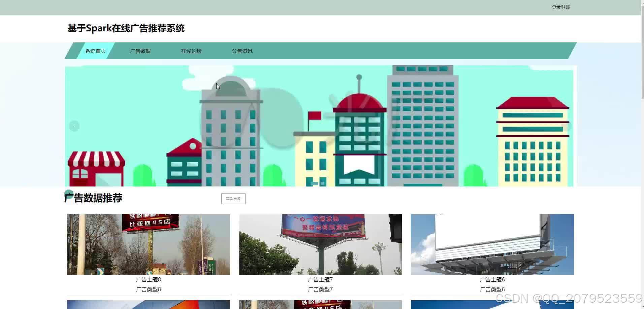Open the 广告主题7 ad link
The image size is (644, 309).
[x=320, y=279]
